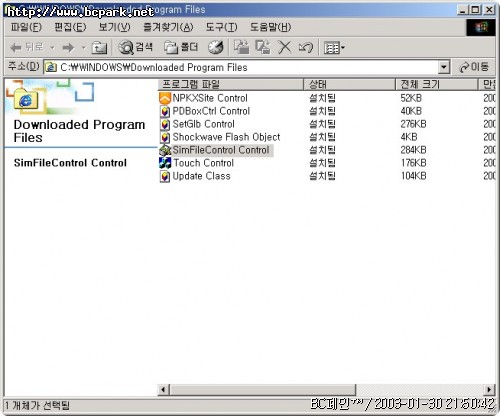The image size is (500, 416).
Task: Sort by 프로그램 파일 column header
Action: point(230,84)
